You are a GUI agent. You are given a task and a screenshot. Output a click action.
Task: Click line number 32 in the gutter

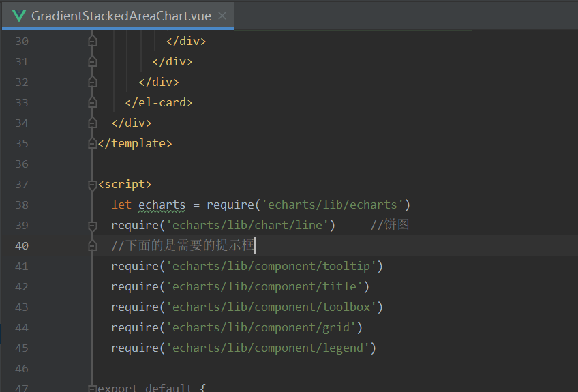pos(22,82)
